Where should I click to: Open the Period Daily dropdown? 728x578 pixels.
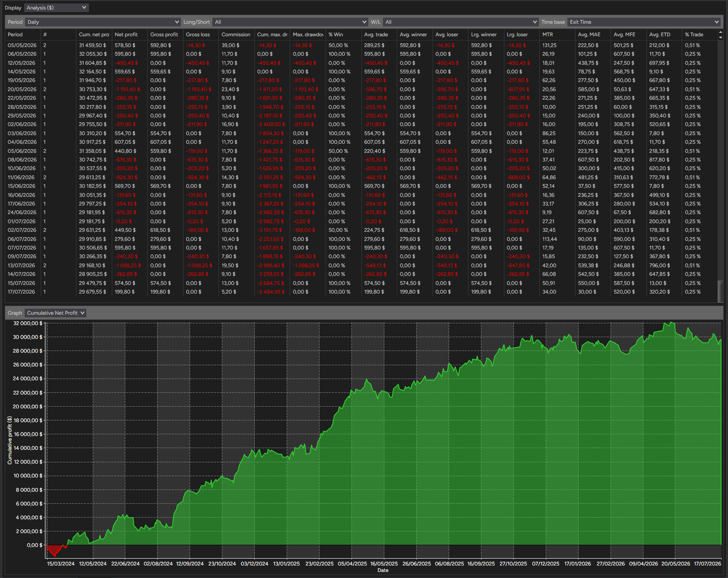pyautogui.click(x=103, y=22)
